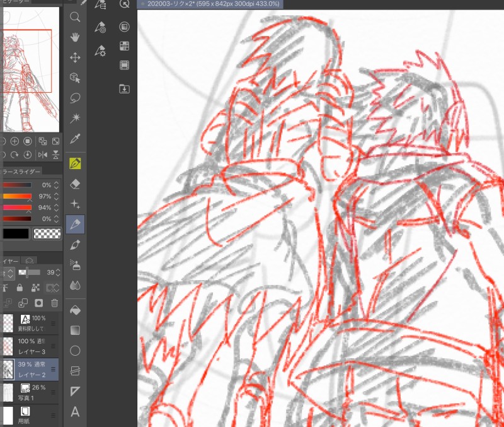Toggle Lock Transparent Pixels
504x427 pixels.
point(36,288)
